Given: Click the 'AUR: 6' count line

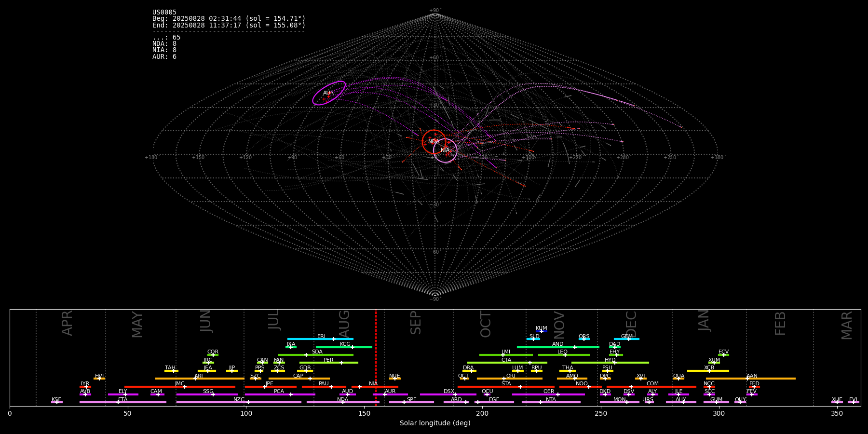Looking at the screenshot, I should [164, 57].
